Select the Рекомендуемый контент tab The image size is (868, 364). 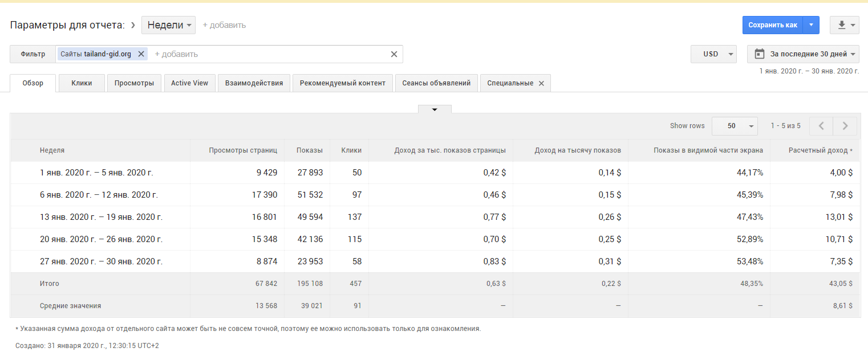coord(342,83)
